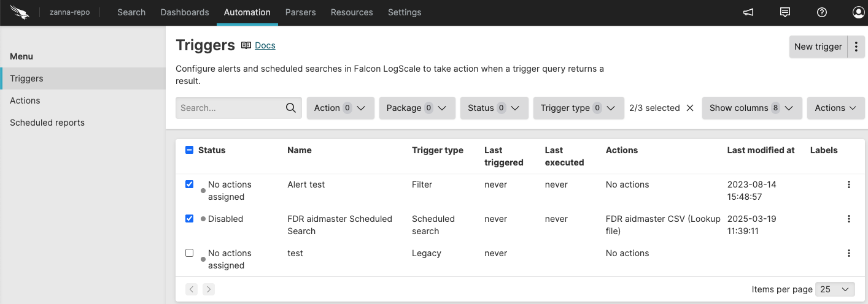Open kebab menu next to New trigger
This screenshot has width=868, height=304.
[856, 47]
